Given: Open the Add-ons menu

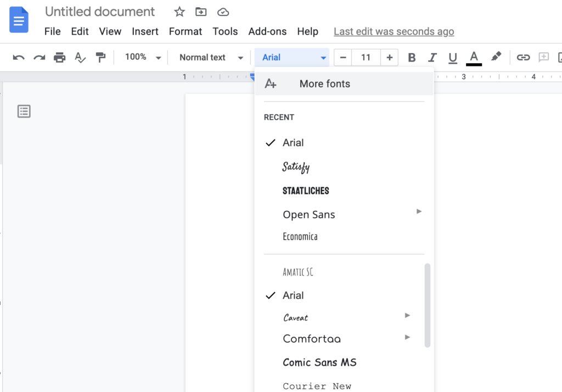Looking at the screenshot, I should [267, 31].
